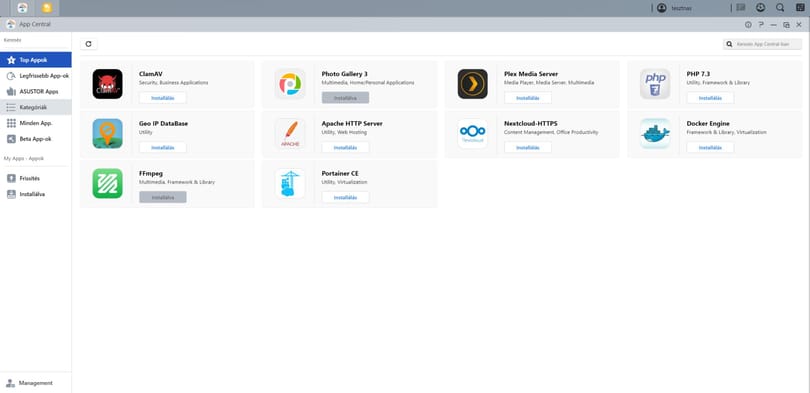The height and width of the screenshot is (393, 810).
Task: Click the FFmpeg green icon
Action: [107, 183]
